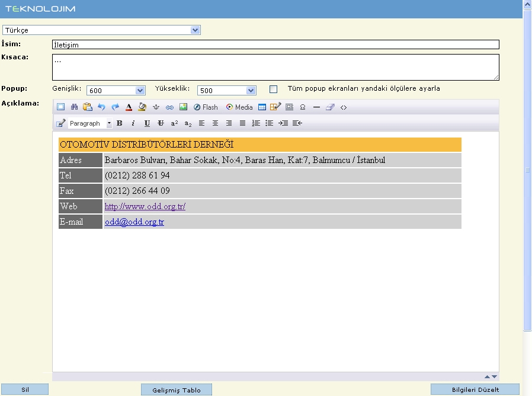Click the odd@odd.org.tr email link
Viewport: 532px width, 396px height.
click(x=134, y=222)
